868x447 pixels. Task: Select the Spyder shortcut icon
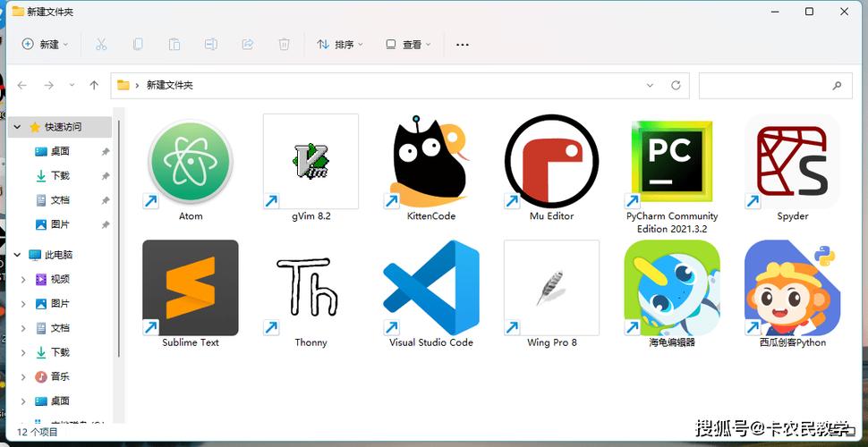click(792, 162)
